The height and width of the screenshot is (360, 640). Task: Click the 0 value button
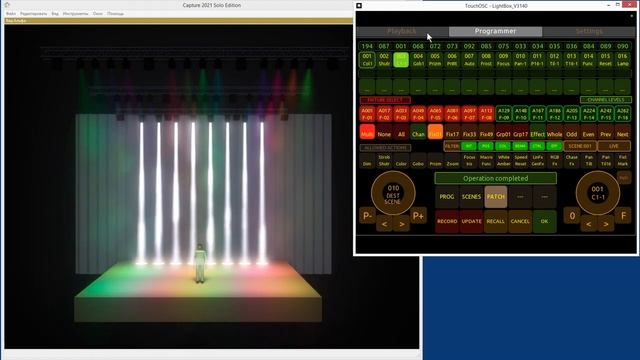[x=572, y=216]
